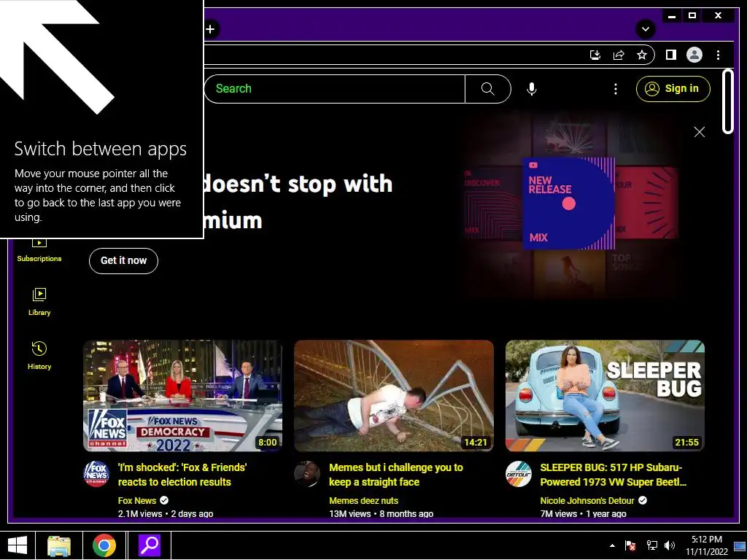Focus the YouTube Search field
The image size is (747, 560).
click(334, 88)
